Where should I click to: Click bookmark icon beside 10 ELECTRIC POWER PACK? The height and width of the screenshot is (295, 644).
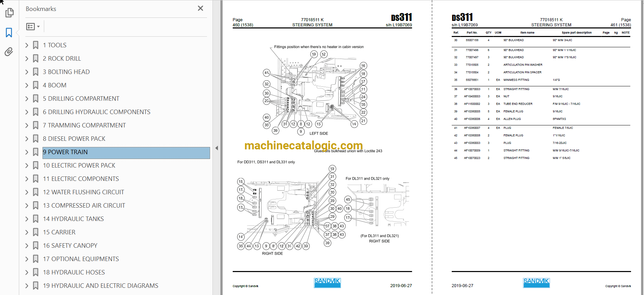pyautogui.click(x=36, y=165)
